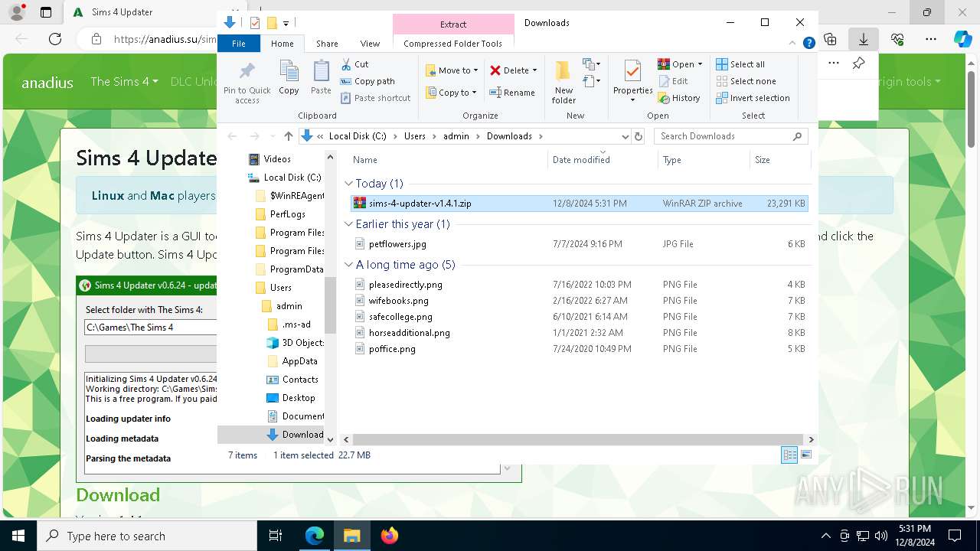Open Copy to dropdown

click(452, 93)
